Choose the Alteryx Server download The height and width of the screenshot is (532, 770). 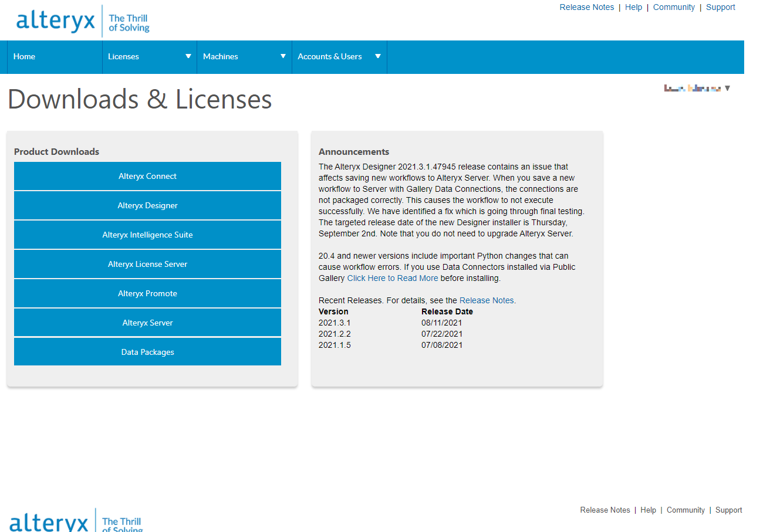click(147, 323)
